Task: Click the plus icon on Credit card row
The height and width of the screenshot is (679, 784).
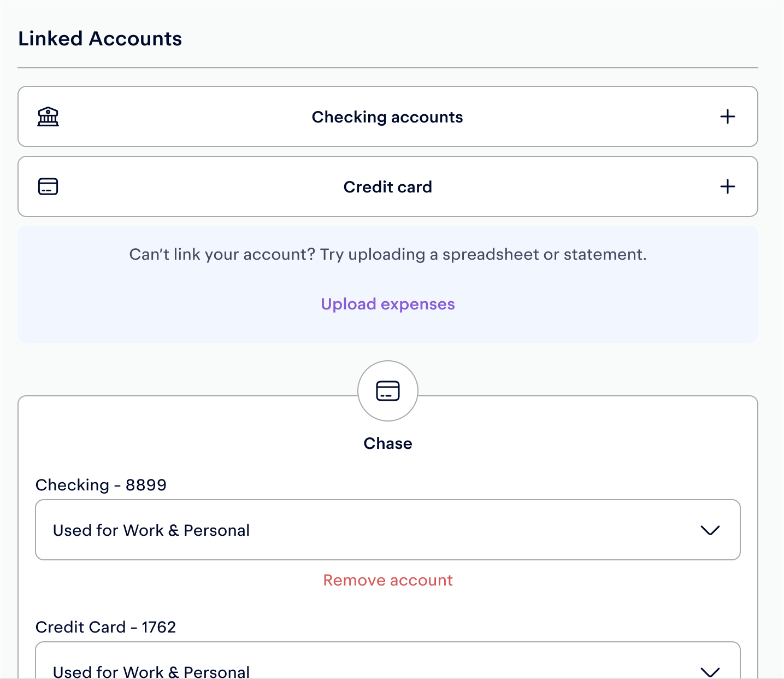Action: click(x=727, y=186)
